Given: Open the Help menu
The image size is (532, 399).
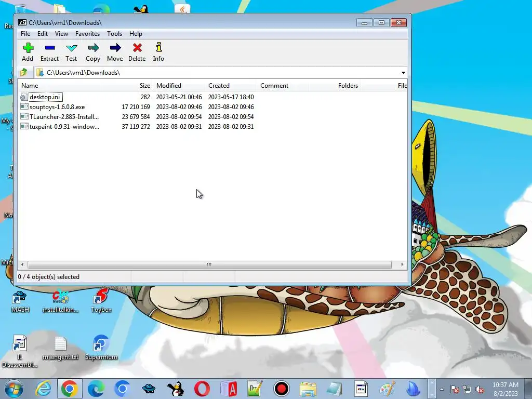Looking at the screenshot, I should (x=136, y=34).
